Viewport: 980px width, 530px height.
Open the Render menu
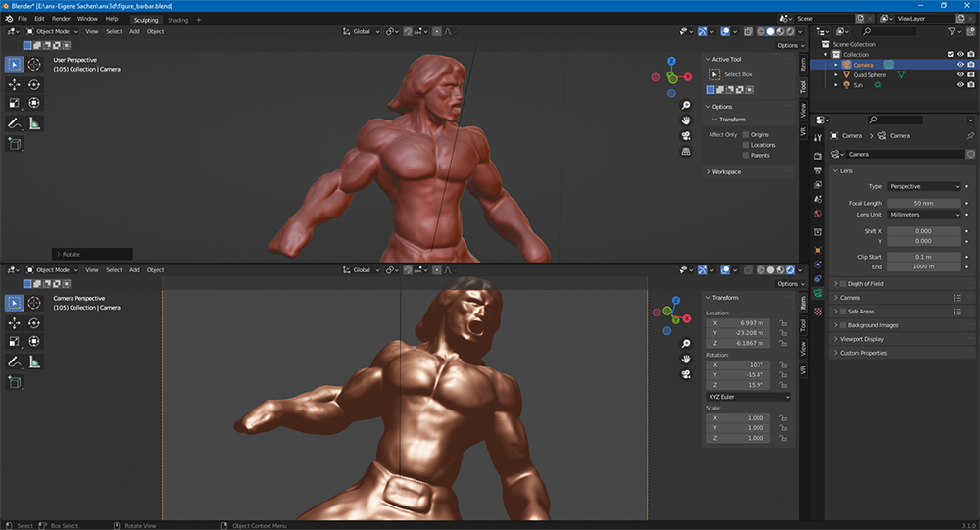(x=61, y=19)
